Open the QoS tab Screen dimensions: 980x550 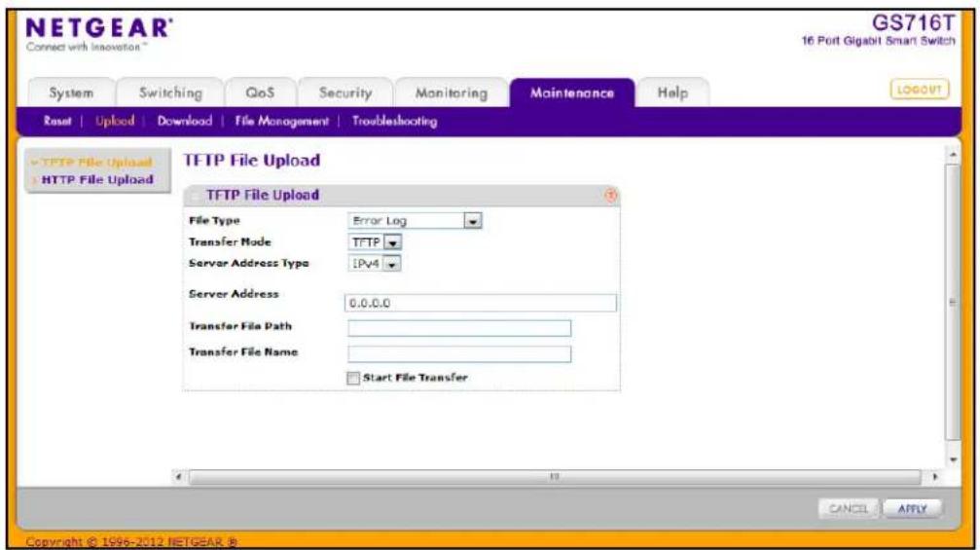tap(260, 92)
